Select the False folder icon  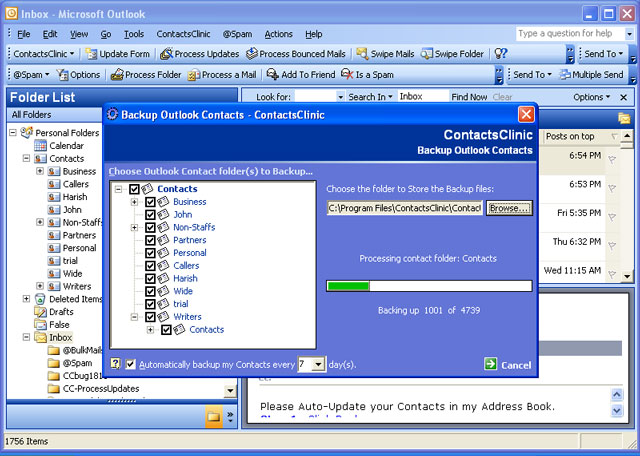pyautogui.click(x=40, y=325)
